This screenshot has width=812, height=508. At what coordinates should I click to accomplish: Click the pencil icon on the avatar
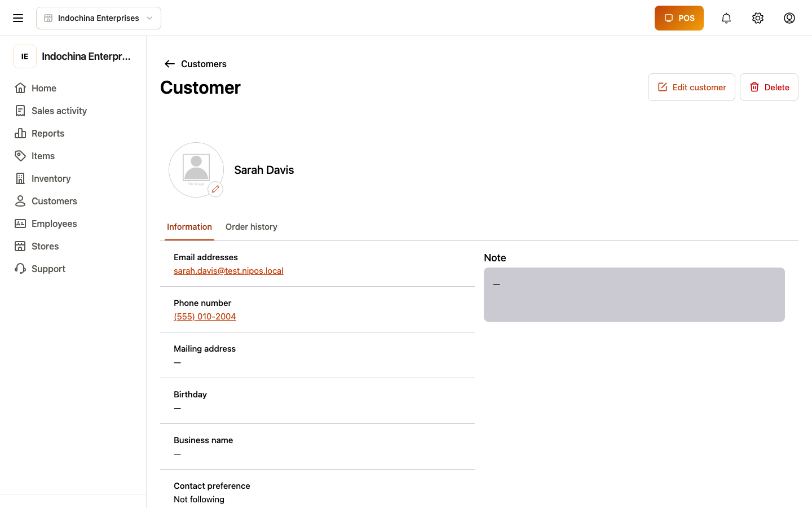click(x=215, y=189)
